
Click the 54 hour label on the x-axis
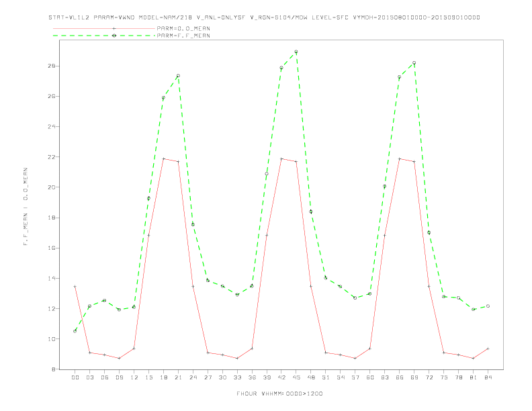[341, 377]
